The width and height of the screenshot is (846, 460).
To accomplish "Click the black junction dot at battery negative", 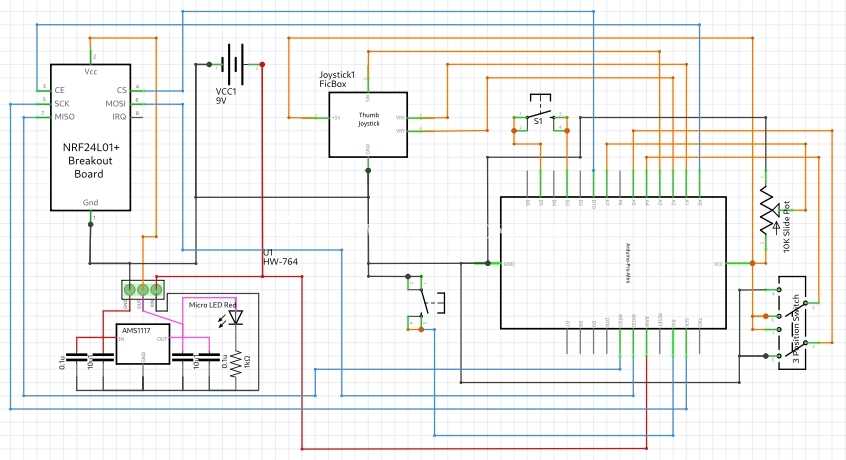I will [x=209, y=65].
